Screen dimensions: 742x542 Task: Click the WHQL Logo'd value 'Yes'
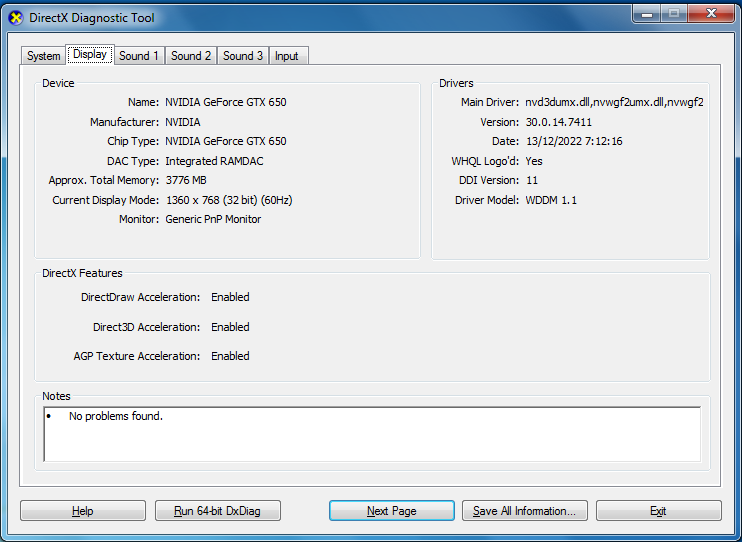point(534,161)
